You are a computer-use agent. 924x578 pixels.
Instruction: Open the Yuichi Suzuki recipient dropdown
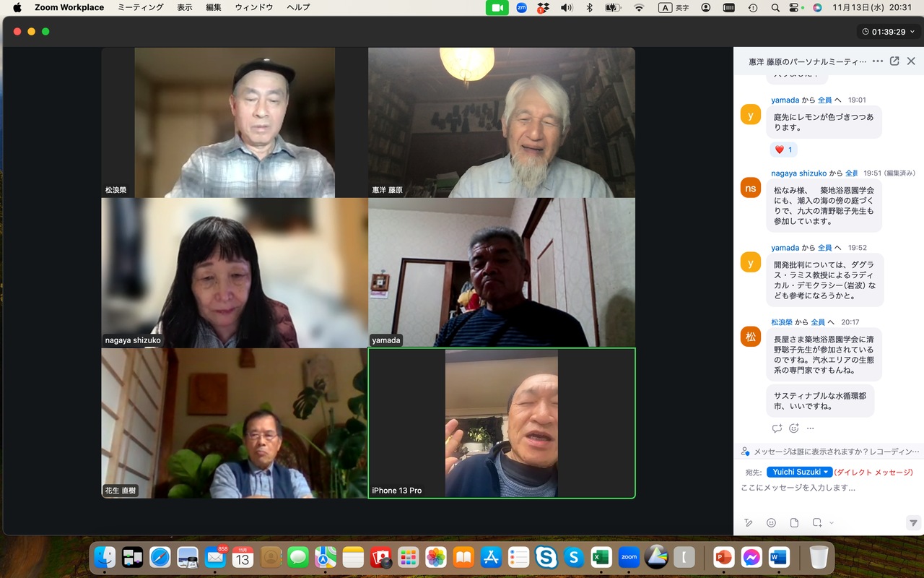pos(800,472)
